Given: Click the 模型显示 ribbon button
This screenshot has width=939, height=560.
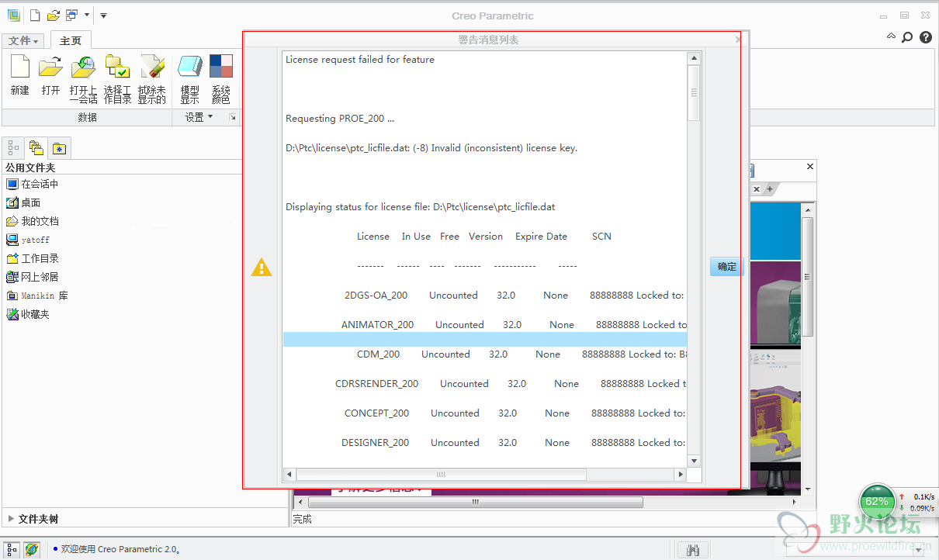Looking at the screenshot, I should point(190,79).
